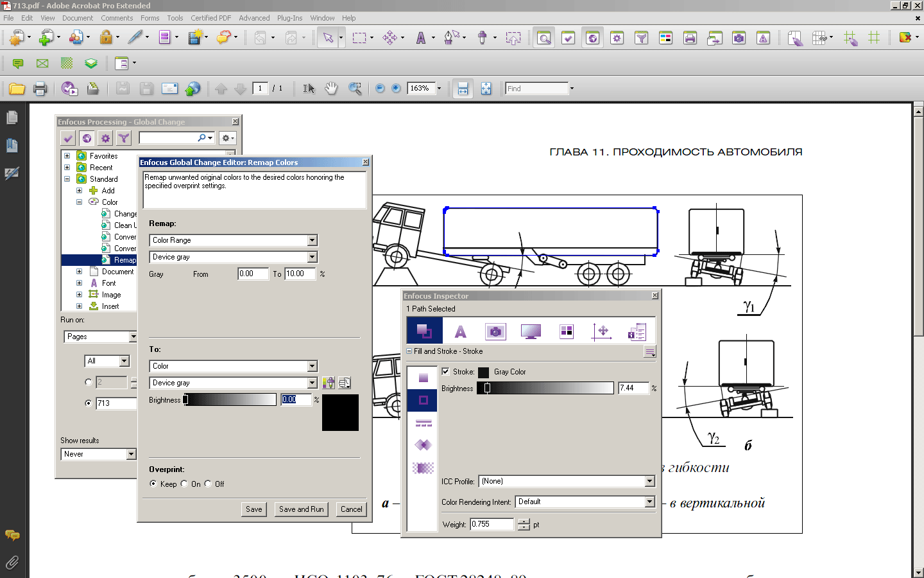Select Off overprint option

pyautogui.click(x=208, y=484)
